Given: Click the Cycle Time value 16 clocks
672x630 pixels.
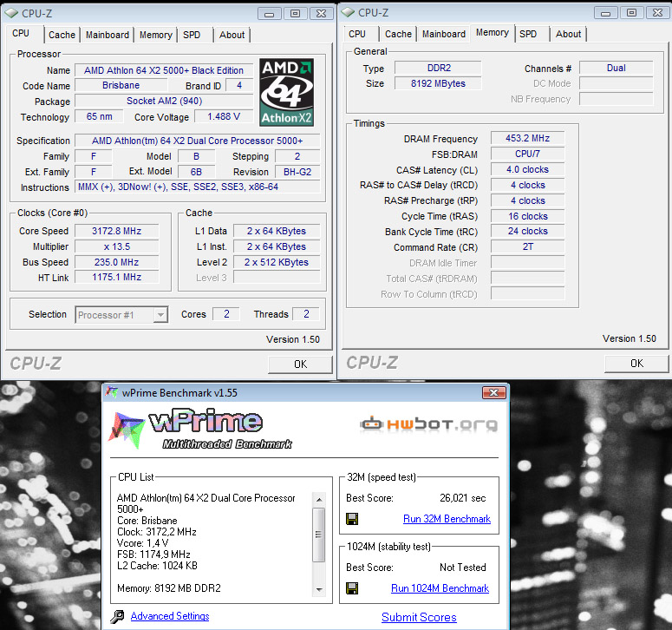Looking at the screenshot, I should [527, 217].
